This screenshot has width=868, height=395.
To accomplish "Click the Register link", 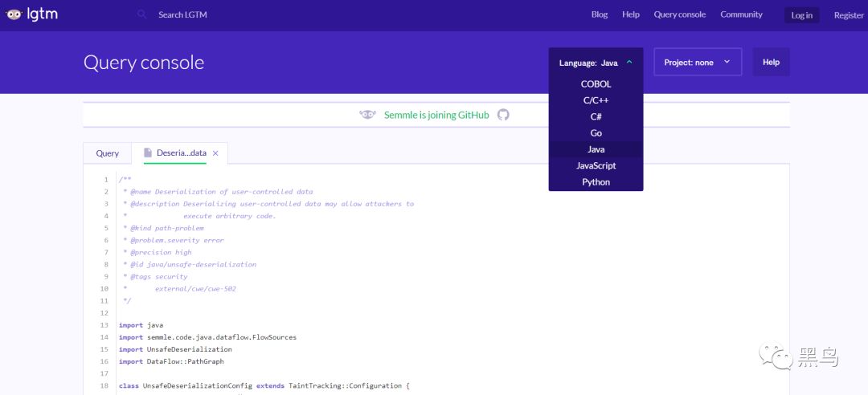I will (x=849, y=15).
